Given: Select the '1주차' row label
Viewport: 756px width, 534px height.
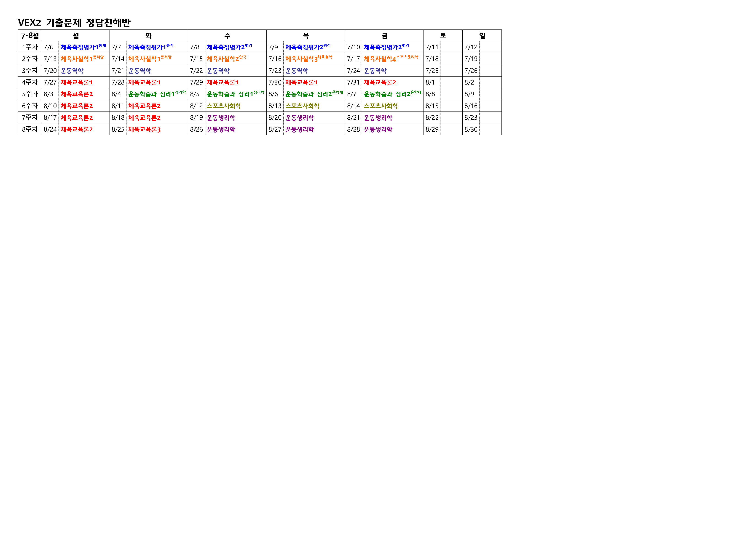Looking at the screenshot, I should click(x=30, y=47).
